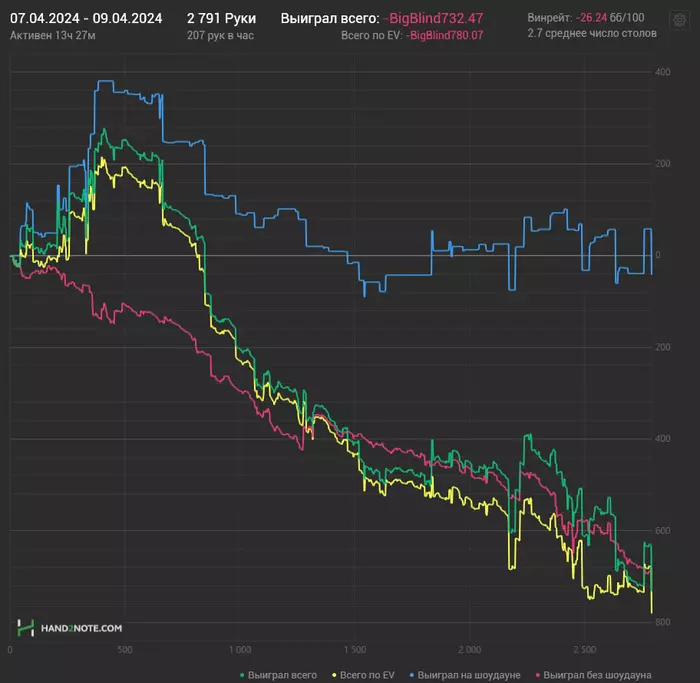Viewport: 700px width, 683px height.
Task: Toggle the 'Всего по EV' yellow legend series
Action: pyautogui.click(x=364, y=675)
